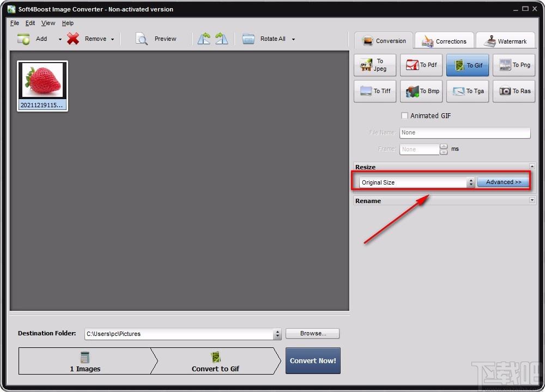Click the Frame ms input field
Image resolution: width=545 pixels, height=392 pixels.
[x=420, y=149]
